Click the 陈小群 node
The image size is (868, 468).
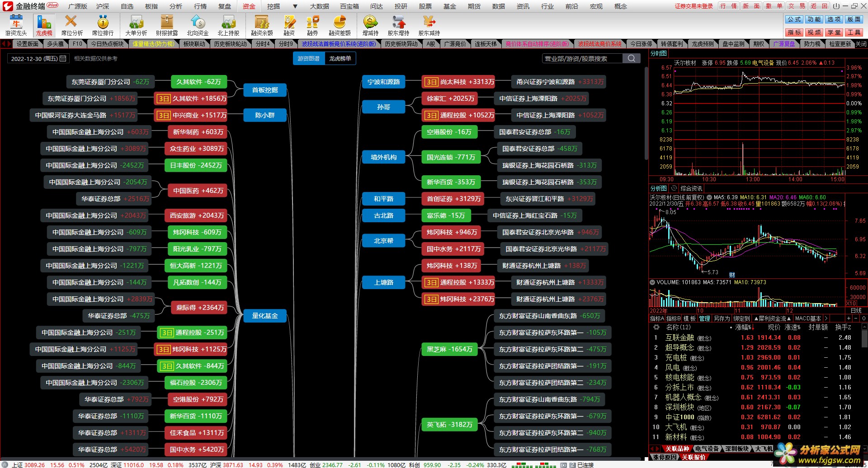tap(265, 115)
